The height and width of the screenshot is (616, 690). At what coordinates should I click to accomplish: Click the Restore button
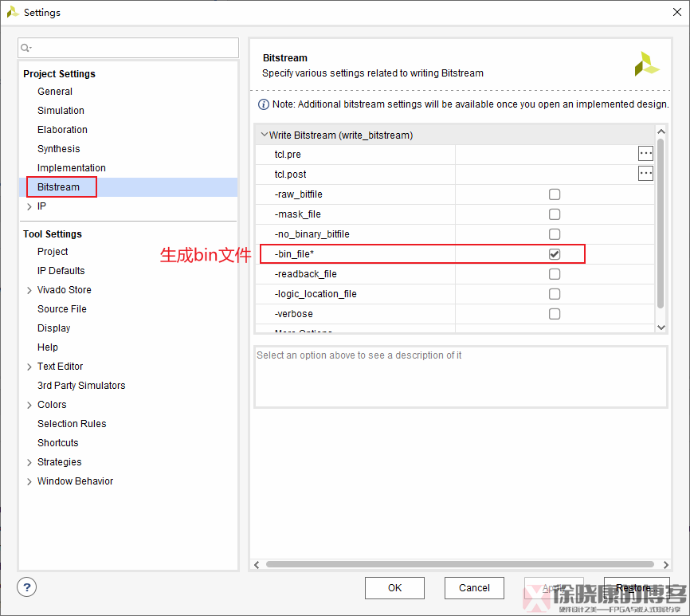(637, 588)
